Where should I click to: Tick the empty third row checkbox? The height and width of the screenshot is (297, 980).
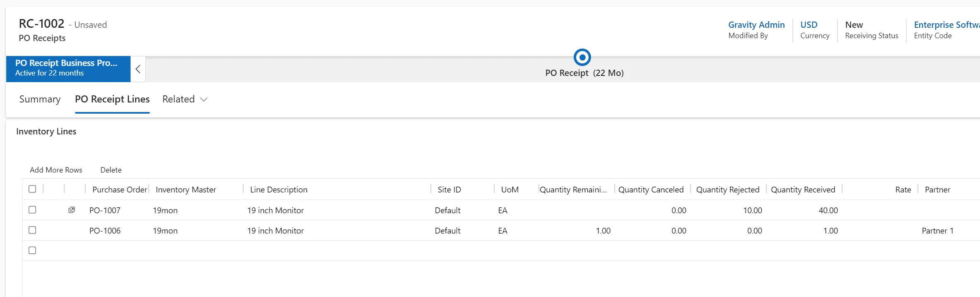(32, 251)
